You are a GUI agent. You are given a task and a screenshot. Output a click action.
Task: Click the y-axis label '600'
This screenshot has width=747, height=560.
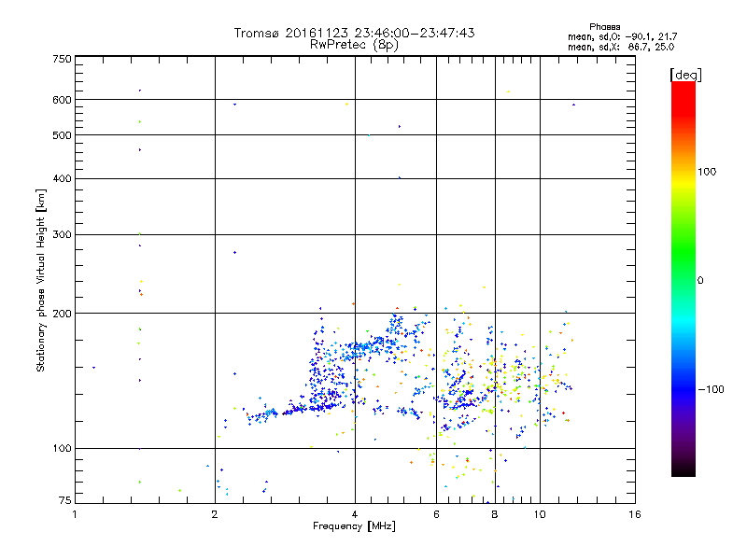62,100
